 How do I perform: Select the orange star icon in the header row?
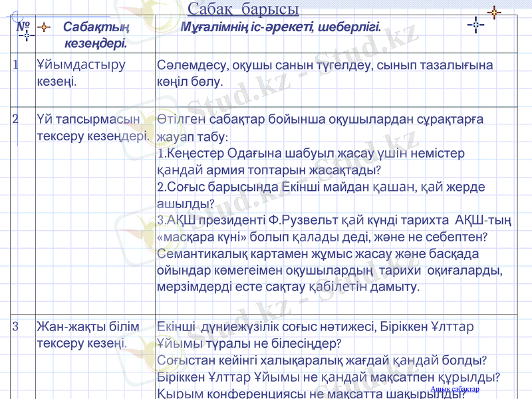click(43, 27)
